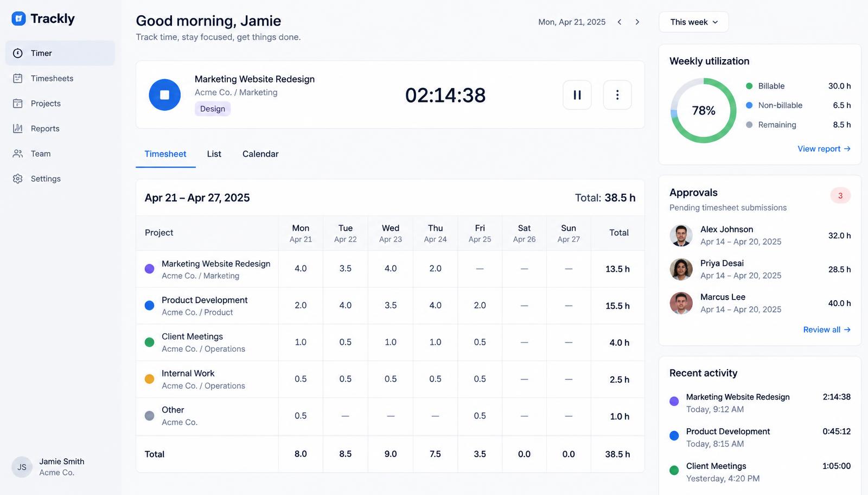Open Jamie Smith's profile avatar JS
Image resolution: width=868 pixels, height=495 pixels.
[x=22, y=467]
